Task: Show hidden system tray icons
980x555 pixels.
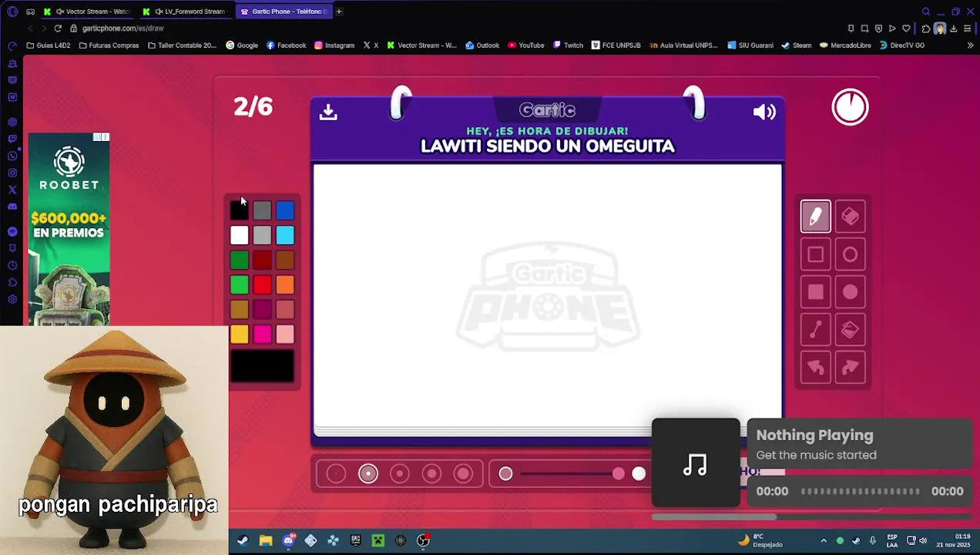Action: [x=824, y=540]
